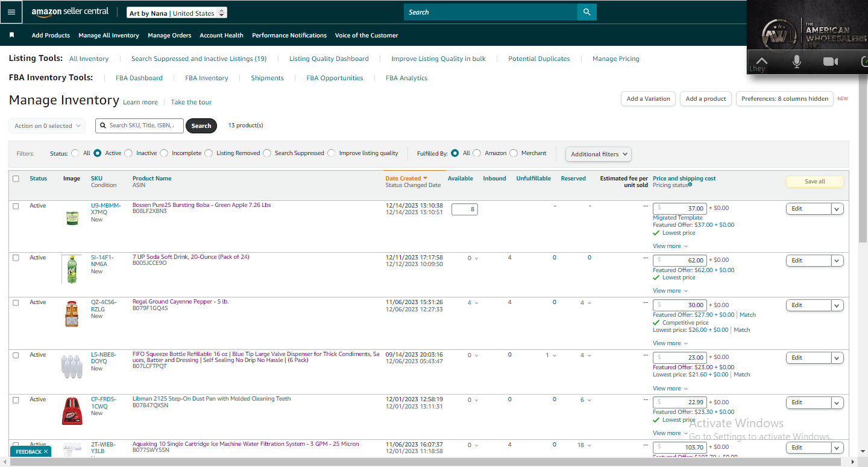Open the Bossen Green Apple Boba product image
Viewport: 868px width, 467px height.
coord(72,217)
